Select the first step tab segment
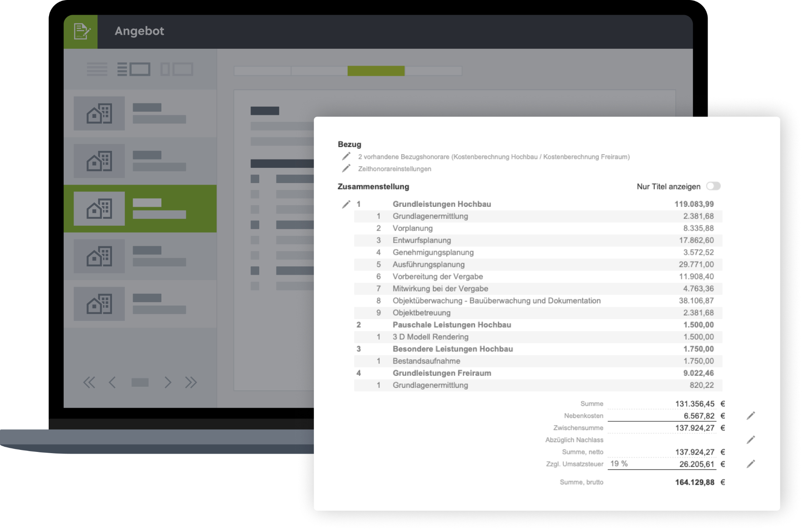This screenshot has width=805, height=532. (x=262, y=71)
